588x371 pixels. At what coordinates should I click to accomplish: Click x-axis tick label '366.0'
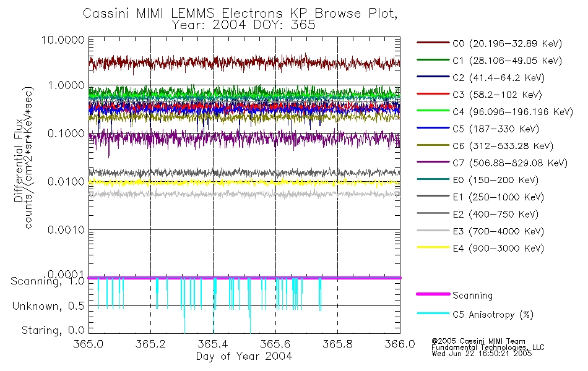pos(400,344)
